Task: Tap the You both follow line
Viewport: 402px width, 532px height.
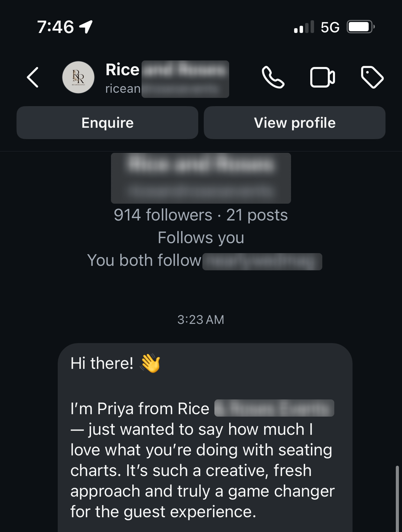Action: click(x=144, y=260)
